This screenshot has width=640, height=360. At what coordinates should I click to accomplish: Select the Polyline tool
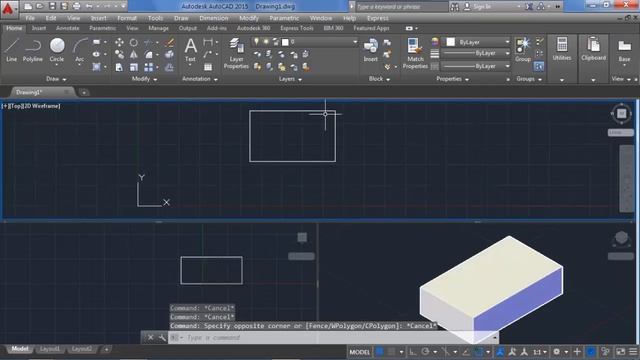[x=33, y=50]
